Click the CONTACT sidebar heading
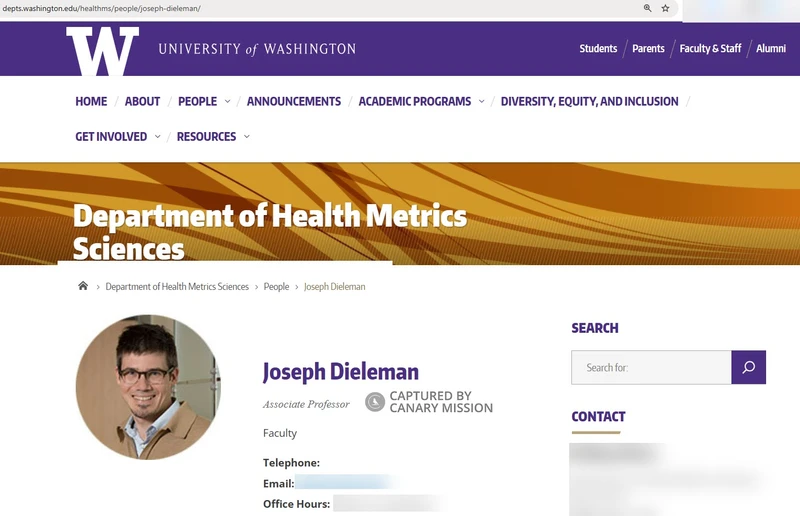The width and height of the screenshot is (800, 516). pyautogui.click(x=598, y=416)
